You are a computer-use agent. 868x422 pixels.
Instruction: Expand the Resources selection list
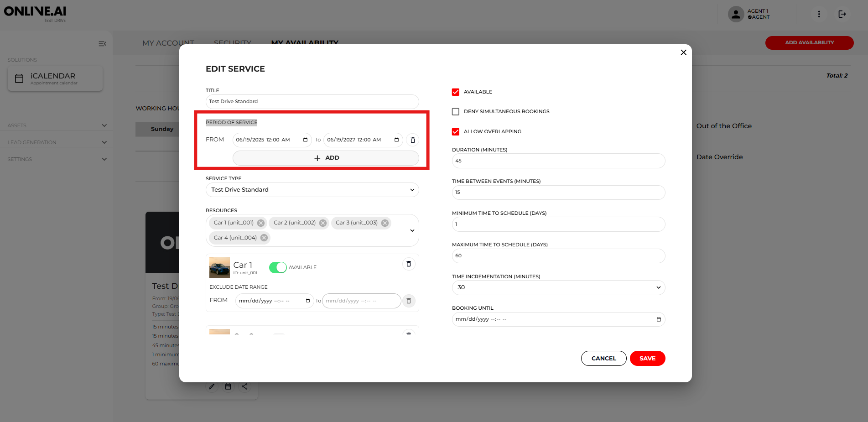pyautogui.click(x=412, y=230)
